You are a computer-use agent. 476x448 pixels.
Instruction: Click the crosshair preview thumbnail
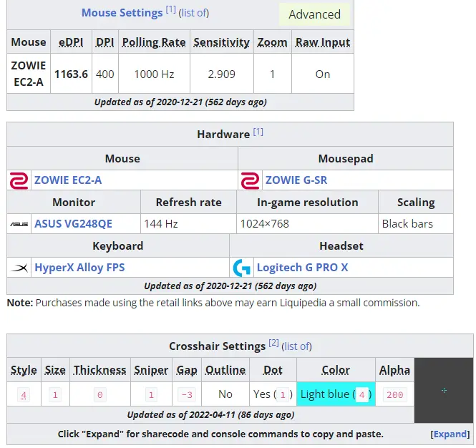pyautogui.click(x=444, y=391)
